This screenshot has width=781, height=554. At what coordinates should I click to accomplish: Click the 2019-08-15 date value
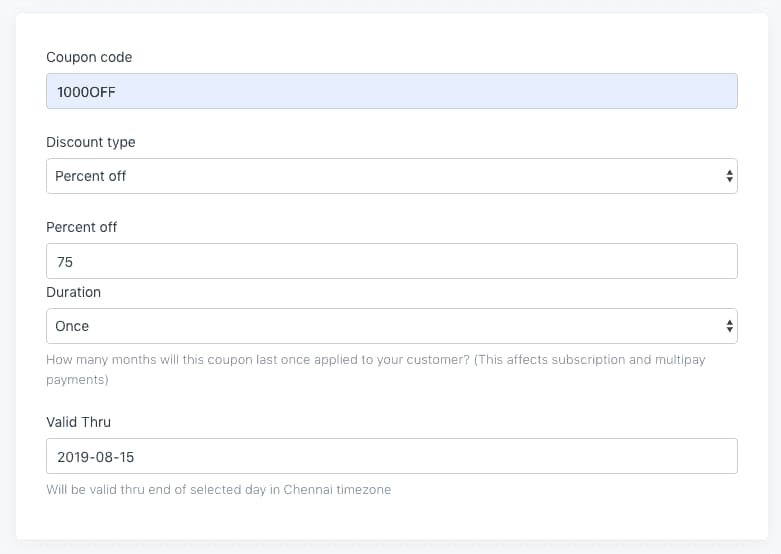pyautogui.click(x=96, y=457)
